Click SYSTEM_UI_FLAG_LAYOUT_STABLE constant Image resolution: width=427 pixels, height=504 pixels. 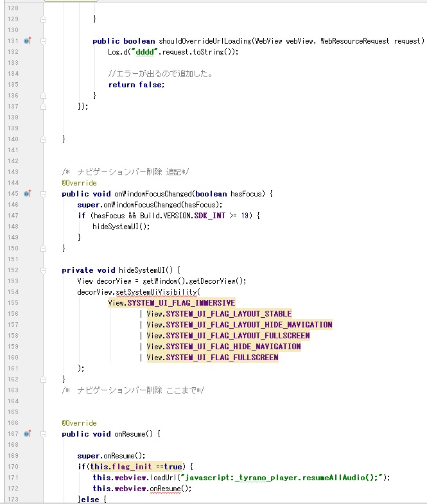pos(229,314)
